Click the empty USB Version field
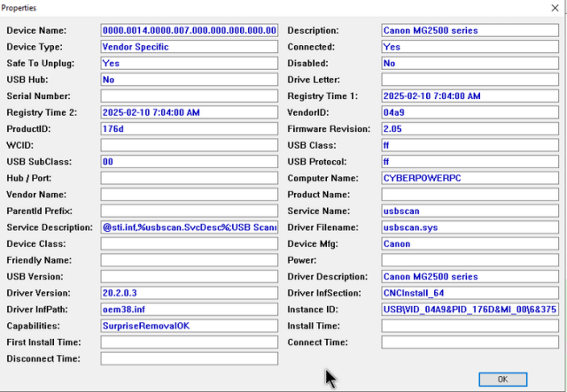Screen dimensions: 567x392 189,277
